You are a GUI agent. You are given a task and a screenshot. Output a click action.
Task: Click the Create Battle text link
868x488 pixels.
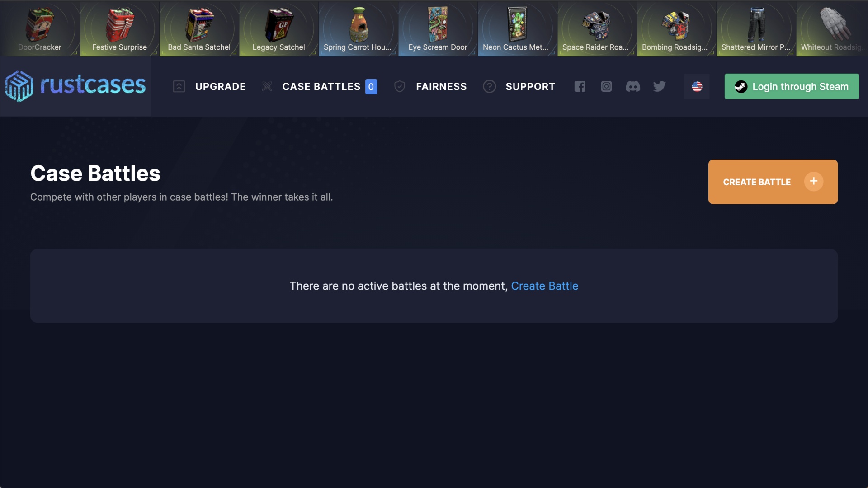[x=544, y=286]
